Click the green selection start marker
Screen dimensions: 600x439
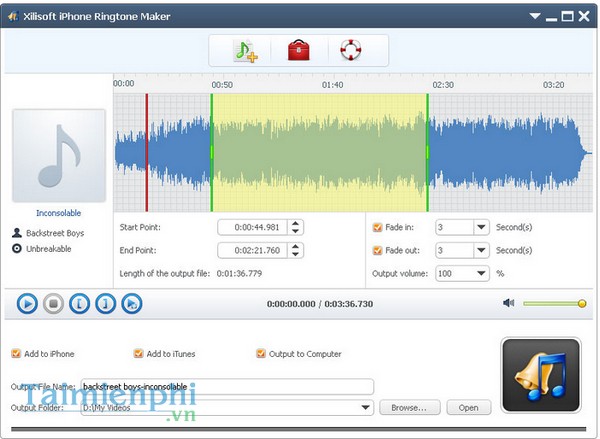click(212, 152)
